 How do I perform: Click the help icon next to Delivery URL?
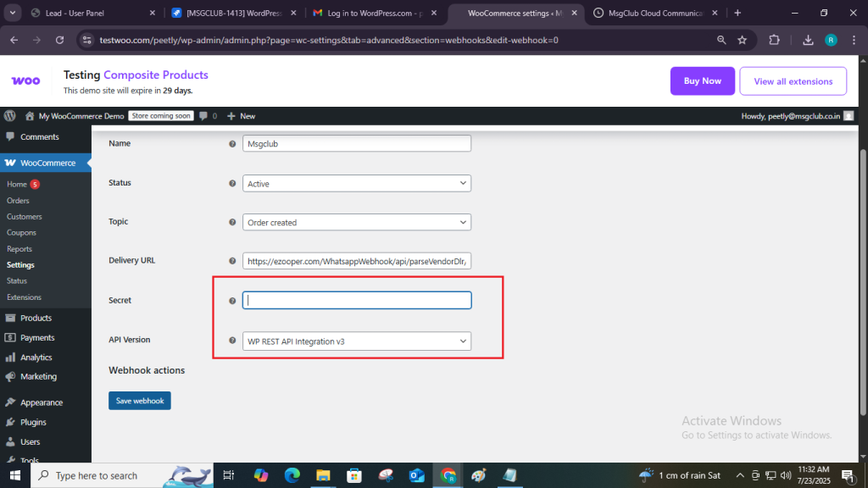pyautogui.click(x=232, y=261)
